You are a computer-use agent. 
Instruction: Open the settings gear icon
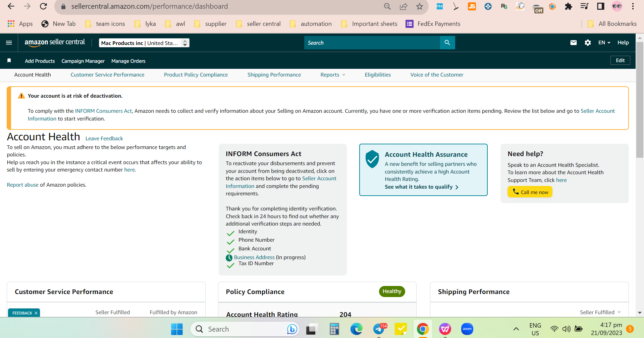click(x=588, y=43)
